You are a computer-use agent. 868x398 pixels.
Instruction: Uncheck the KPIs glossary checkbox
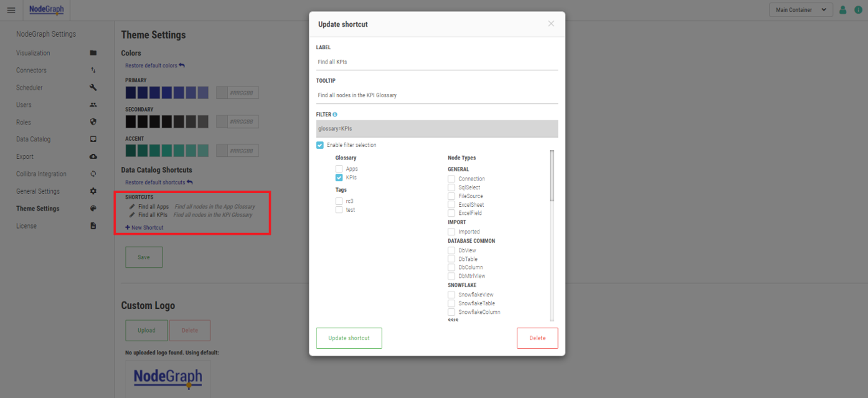[339, 177]
